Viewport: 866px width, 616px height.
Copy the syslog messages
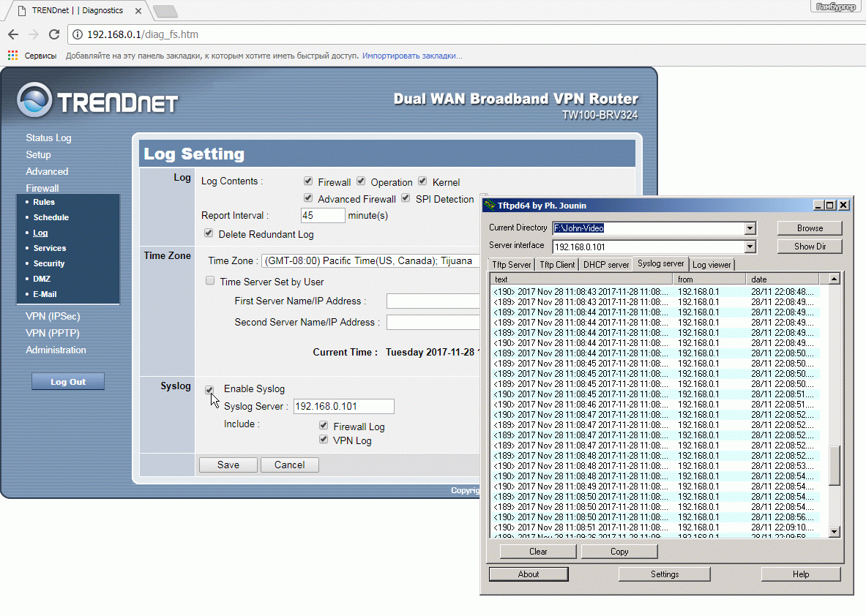(619, 552)
